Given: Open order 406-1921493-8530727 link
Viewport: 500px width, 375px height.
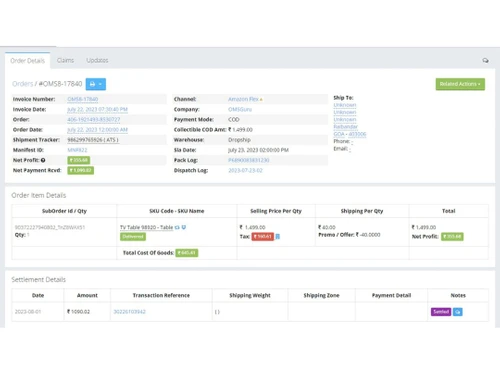Looking at the screenshot, I should pyautogui.click(x=94, y=120).
